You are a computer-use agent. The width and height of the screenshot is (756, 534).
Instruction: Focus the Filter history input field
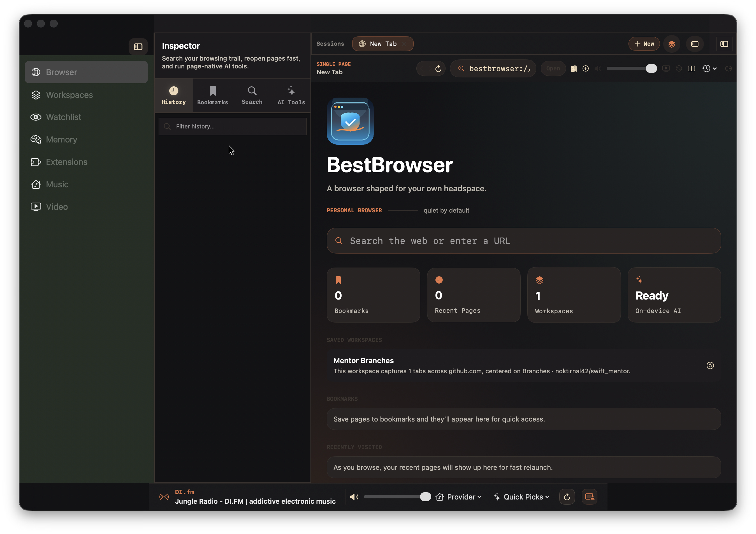233,126
